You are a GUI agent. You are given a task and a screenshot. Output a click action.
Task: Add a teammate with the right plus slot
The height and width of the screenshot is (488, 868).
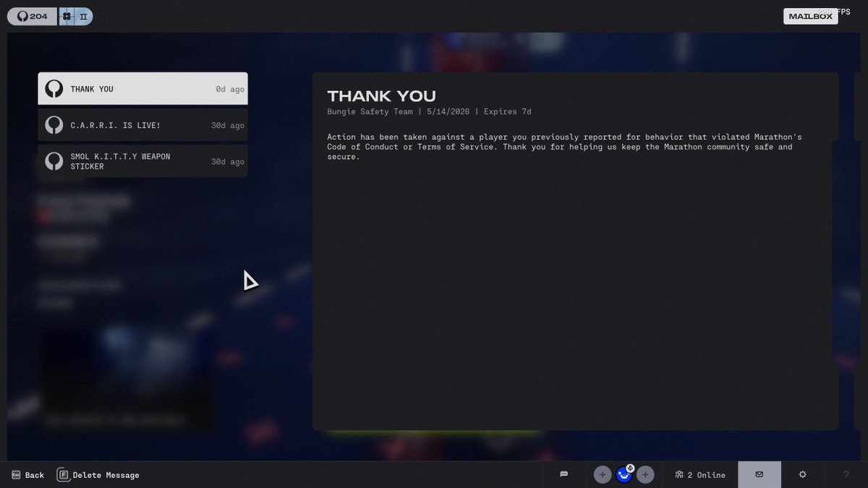click(646, 475)
